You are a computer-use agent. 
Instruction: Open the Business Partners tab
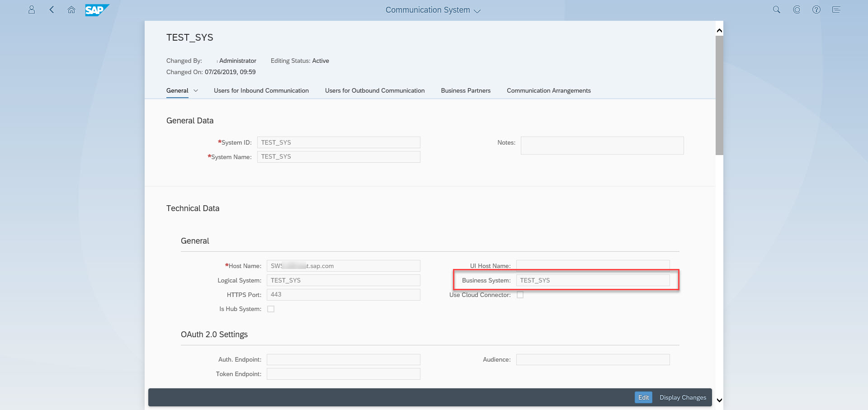466,90
